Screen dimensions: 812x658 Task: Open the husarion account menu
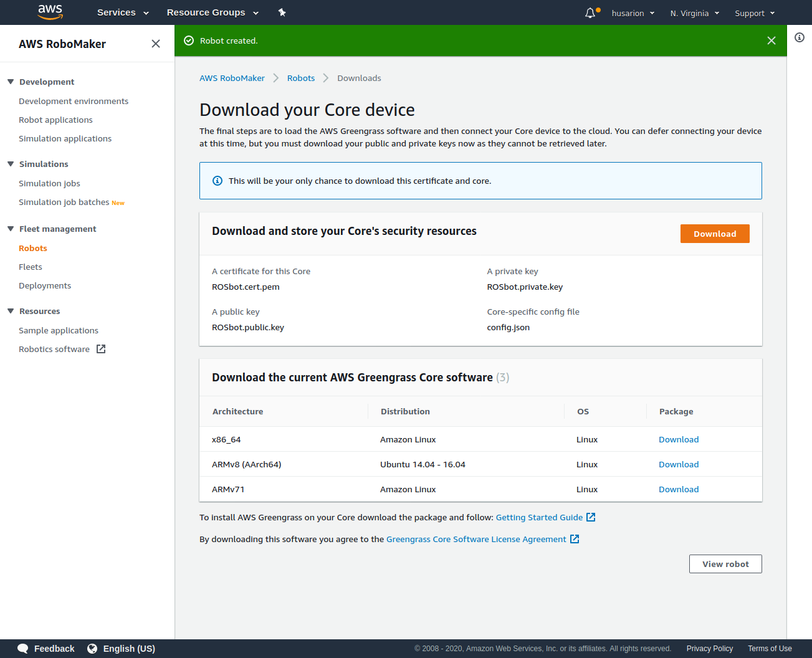(633, 13)
